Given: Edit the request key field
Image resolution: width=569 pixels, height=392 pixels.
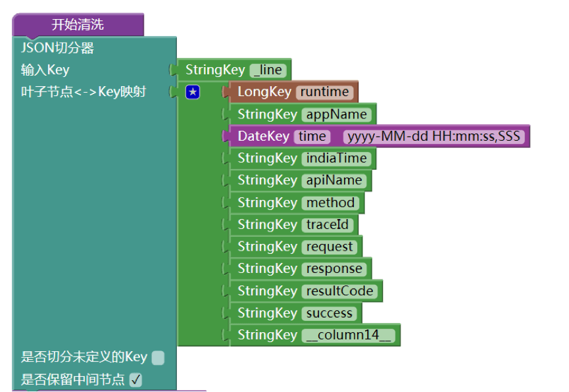Looking at the screenshot, I should (330, 247).
